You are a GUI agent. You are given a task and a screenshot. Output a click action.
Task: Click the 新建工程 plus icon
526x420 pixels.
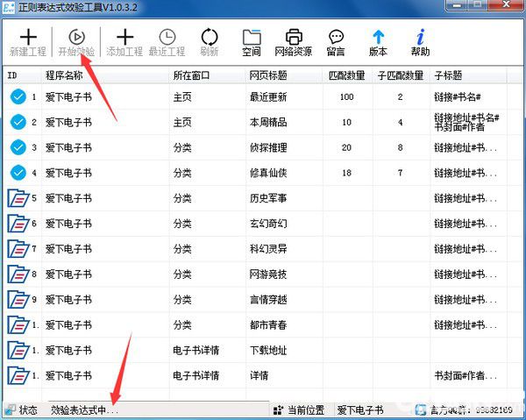pos(28,37)
